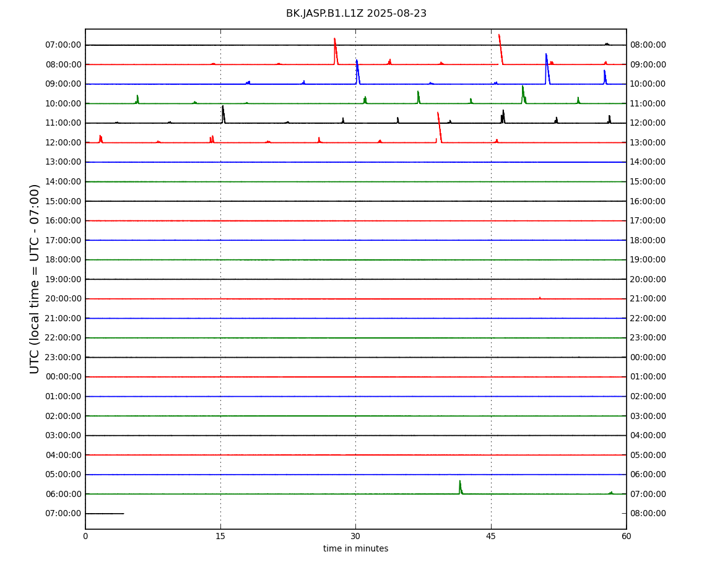Viewport: 712px width, 588px height.
Task: Select left-axis label 12:00:00
Action: (x=64, y=142)
